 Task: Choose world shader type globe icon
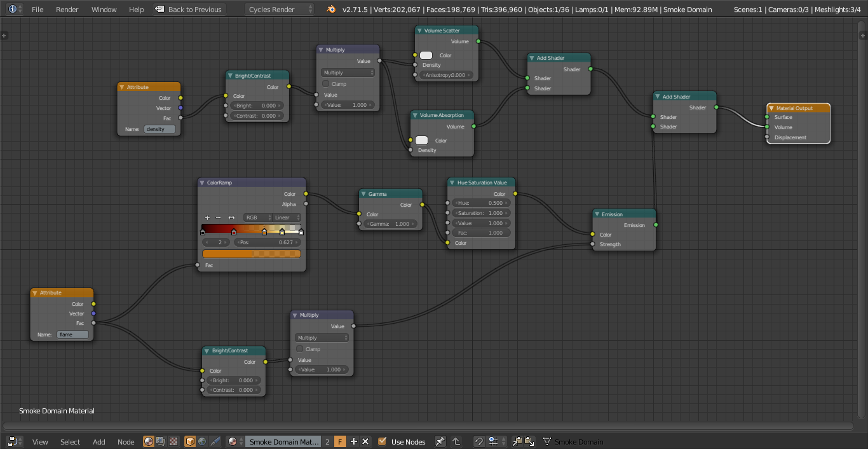202,441
